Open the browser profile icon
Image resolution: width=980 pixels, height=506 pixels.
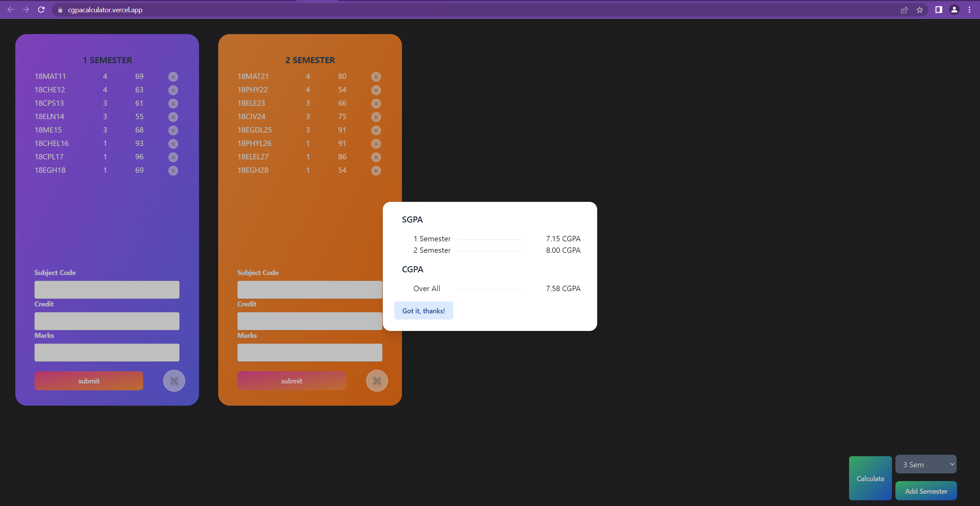(x=954, y=10)
